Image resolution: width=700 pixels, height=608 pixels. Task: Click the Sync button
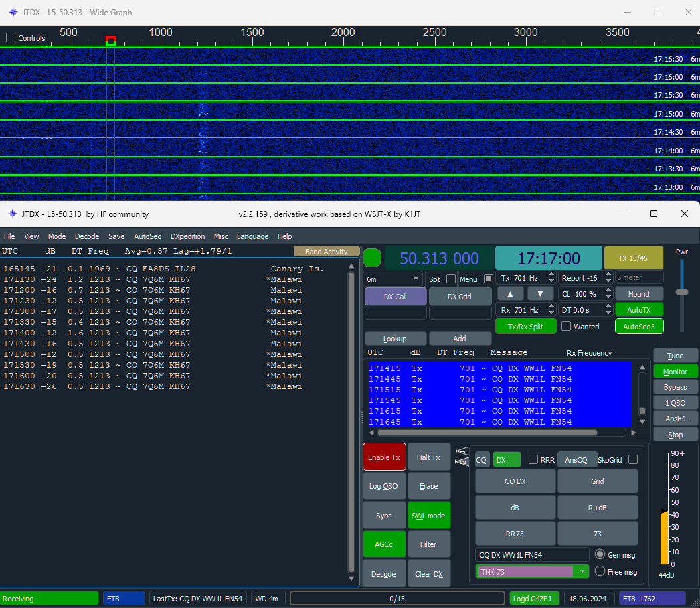pos(384,516)
